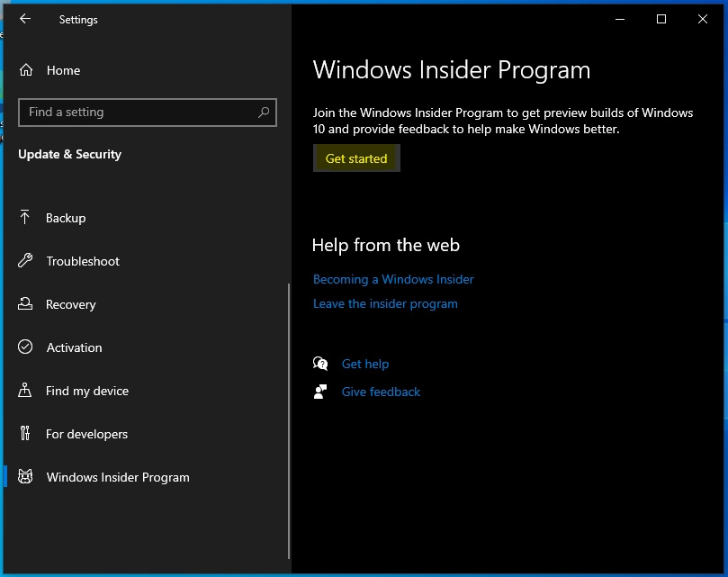Maximize the Settings window
This screenshot has height=577, width=728.
(661, 19)
